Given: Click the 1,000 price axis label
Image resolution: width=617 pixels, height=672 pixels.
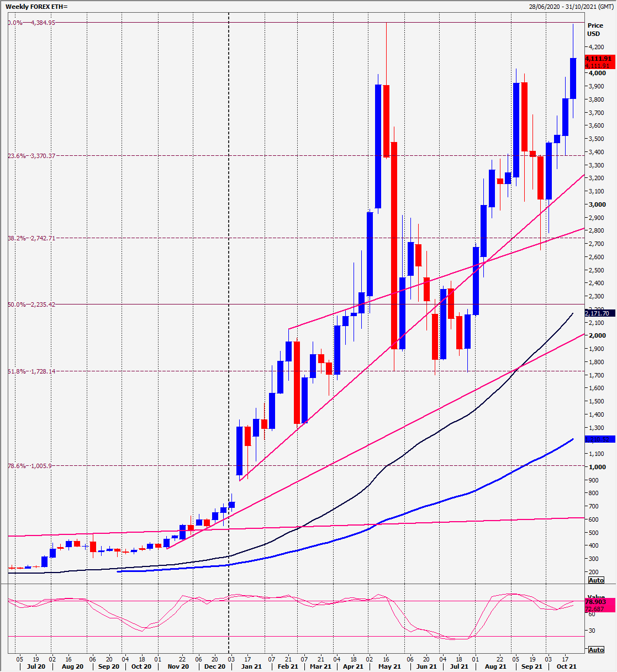Looking at the screenshot, I should click(x=596, y=467).
